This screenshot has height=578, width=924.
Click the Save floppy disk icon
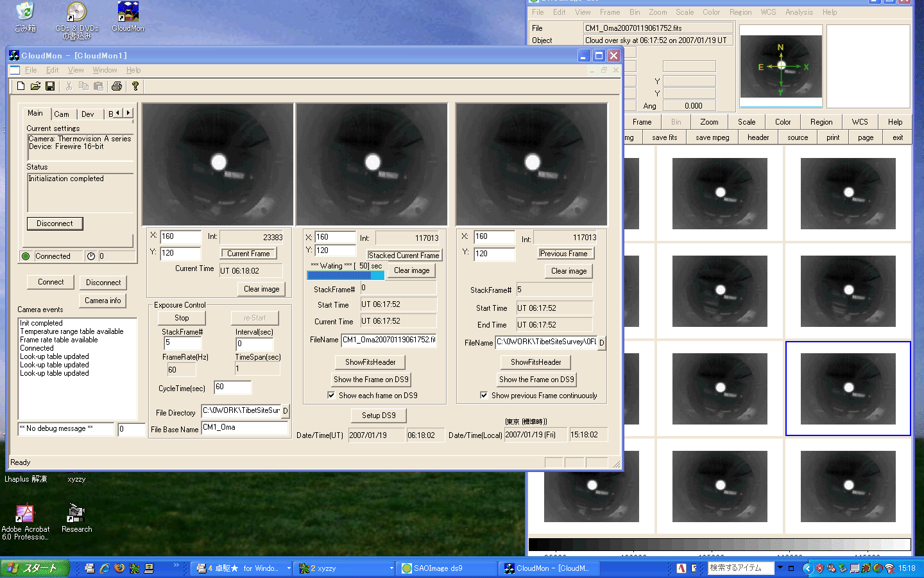coord(50,86)
